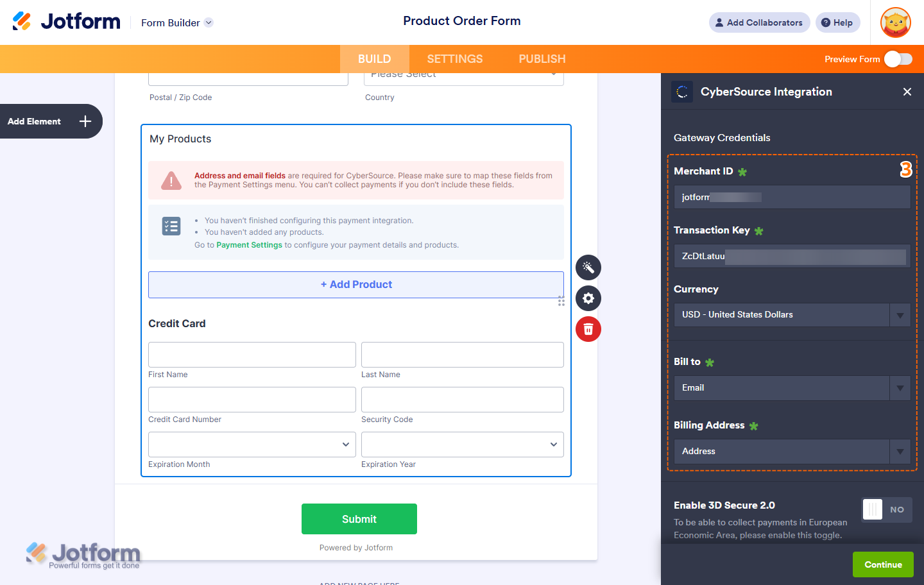Click the Continue button
This screenshot has height=585, width=924.
(x=883, y=564)
